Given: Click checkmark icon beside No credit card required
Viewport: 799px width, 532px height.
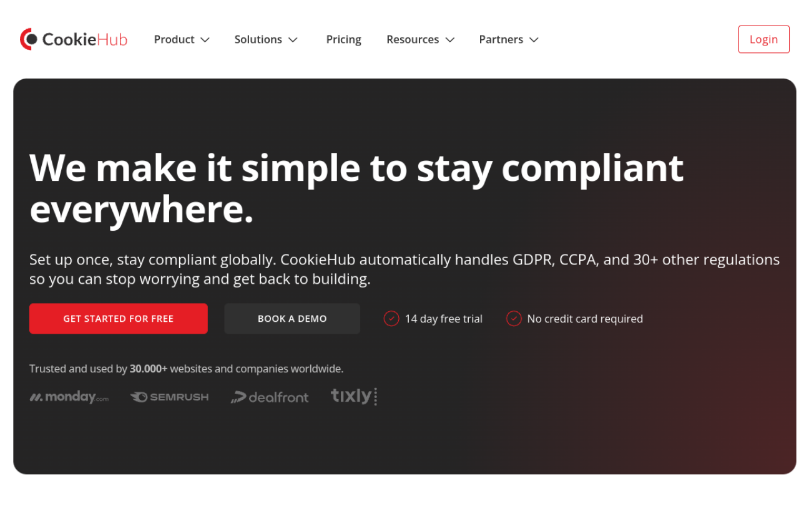Looking at the screenshot, I should click(514, 319).
